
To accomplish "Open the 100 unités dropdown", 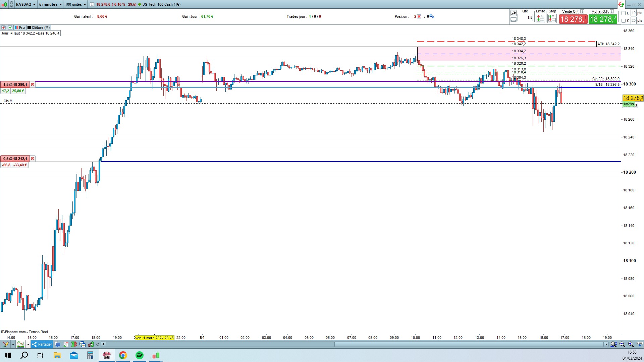I will coord(75,4).
